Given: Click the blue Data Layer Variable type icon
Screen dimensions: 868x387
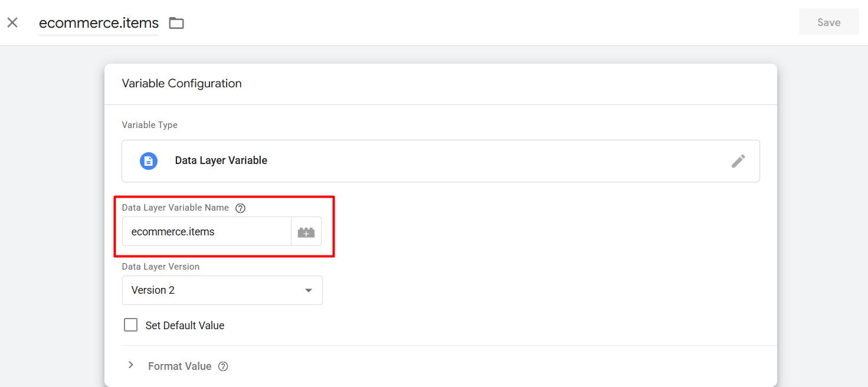Looking at the screenshot, I should (x=149, y=161).
